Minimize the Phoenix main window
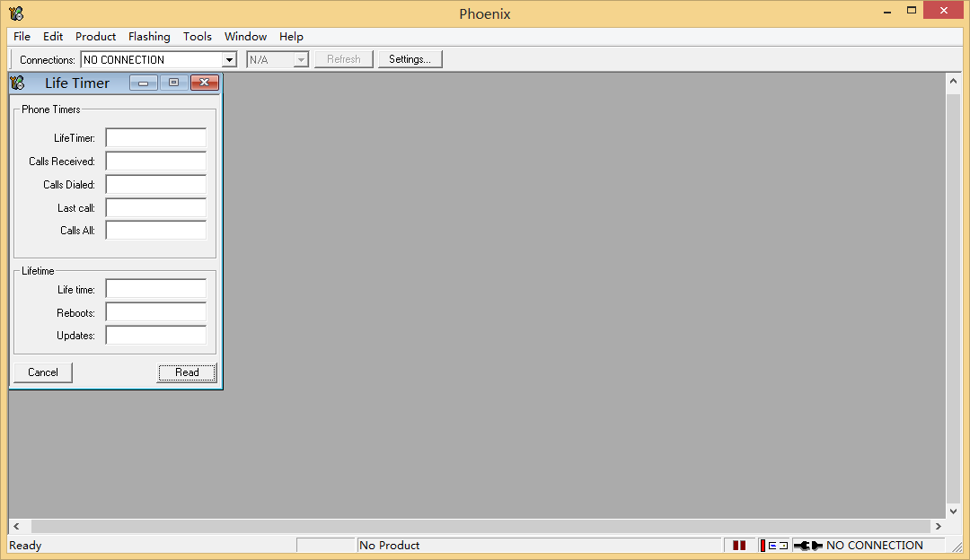970x560 pixels. pos(887,11)
